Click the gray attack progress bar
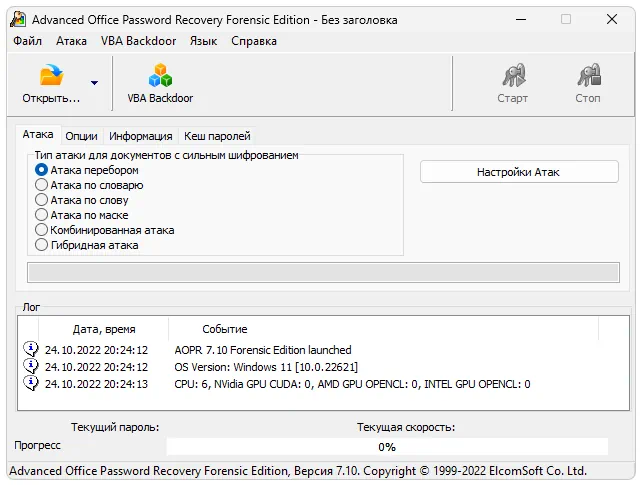641x485 pixels. tap(323, 273)
